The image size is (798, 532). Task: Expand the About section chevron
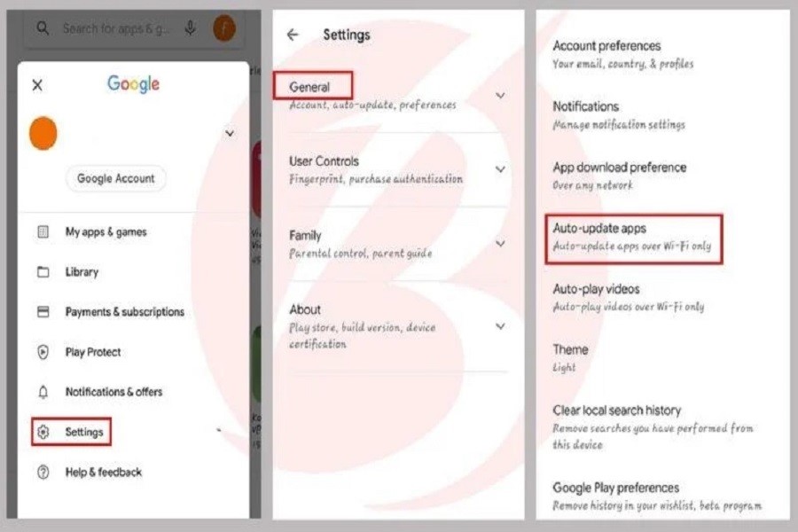[500, 326]
